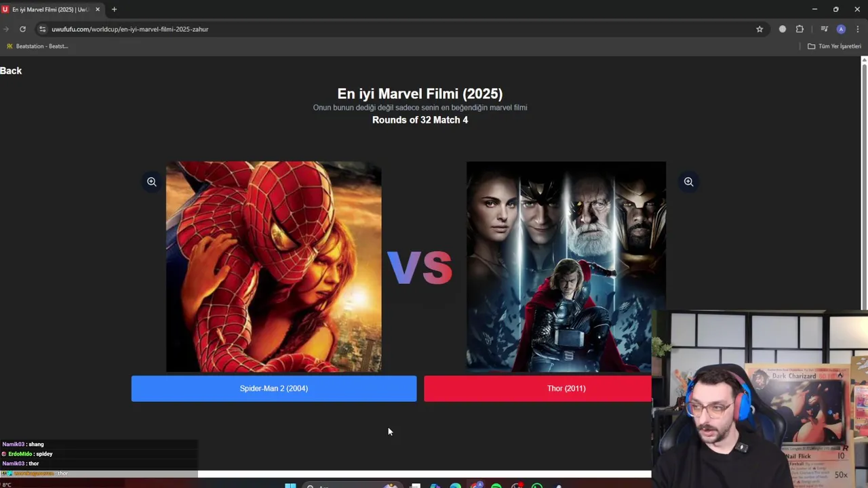Open the Windows Start button
Viewport: 868px width, 488px height.
[x=290, y=485]
